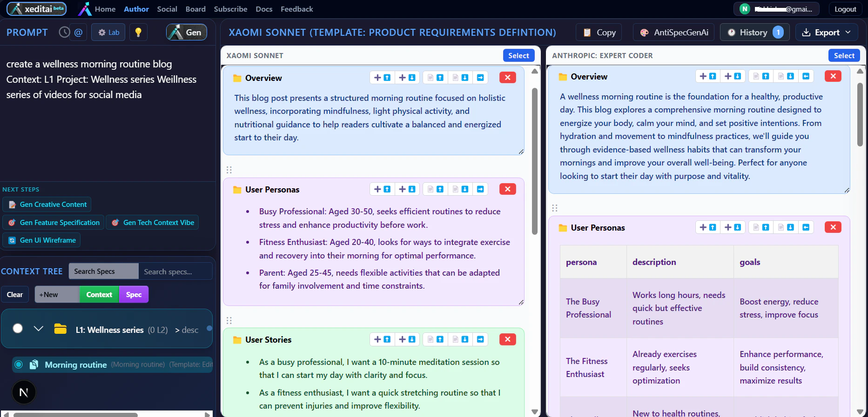Select the Morning routine radio button
The width and height of the screenshot is (868, 417).
click(x=19, y=364)
